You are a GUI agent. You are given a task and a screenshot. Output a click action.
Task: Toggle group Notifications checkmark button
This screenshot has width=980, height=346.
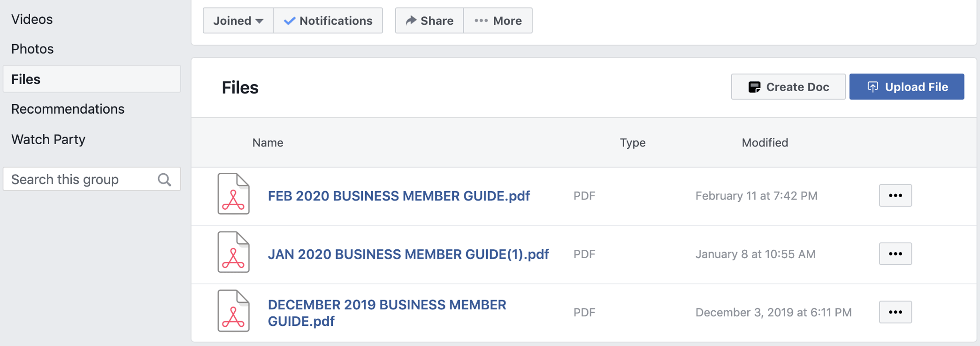[x=328, y=21]
